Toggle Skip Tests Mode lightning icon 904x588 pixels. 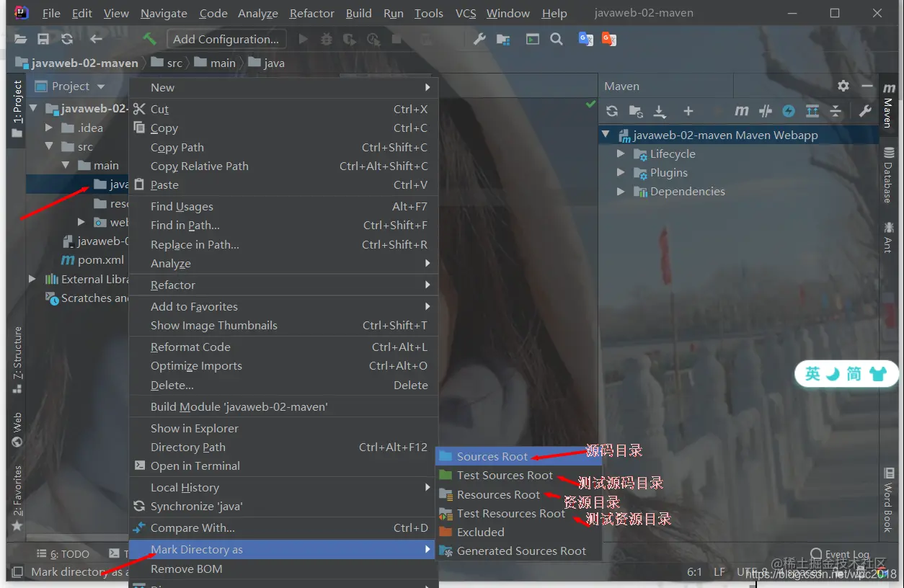[x=789, y=111]
